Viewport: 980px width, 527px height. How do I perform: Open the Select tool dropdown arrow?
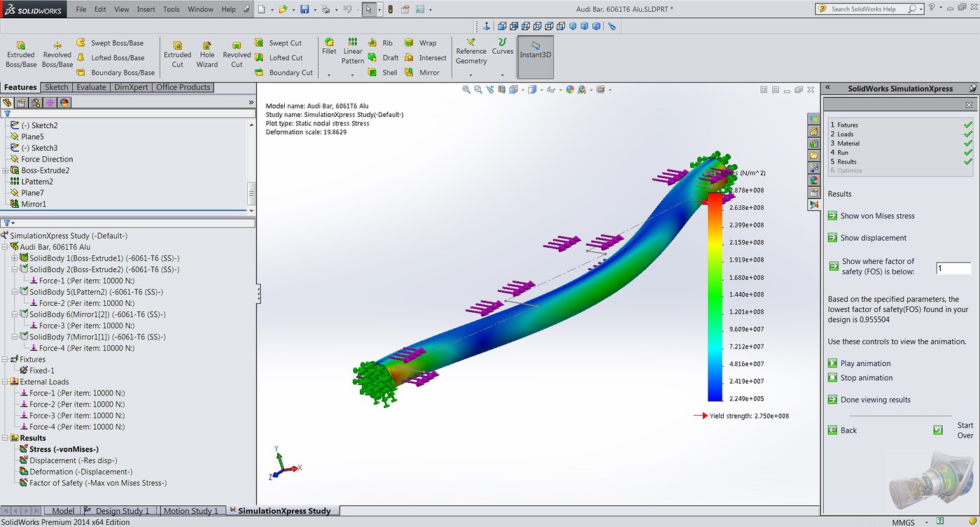(379, 9)
